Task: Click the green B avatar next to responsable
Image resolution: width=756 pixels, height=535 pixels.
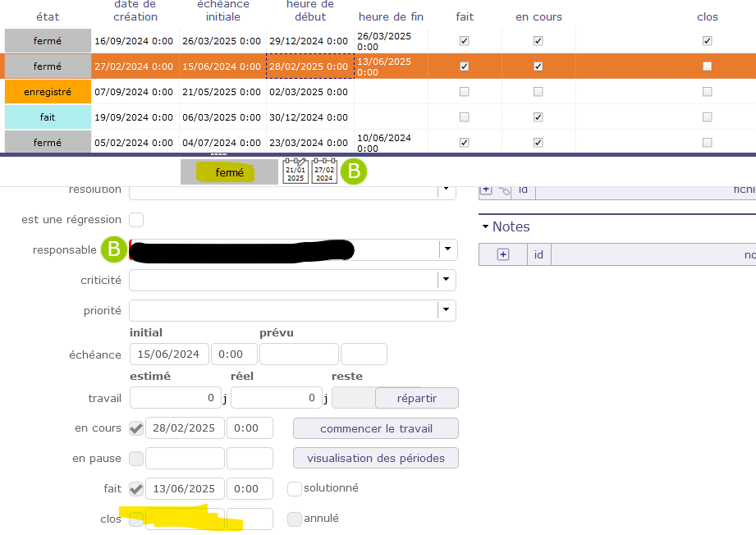Action: tap(114, 249)
